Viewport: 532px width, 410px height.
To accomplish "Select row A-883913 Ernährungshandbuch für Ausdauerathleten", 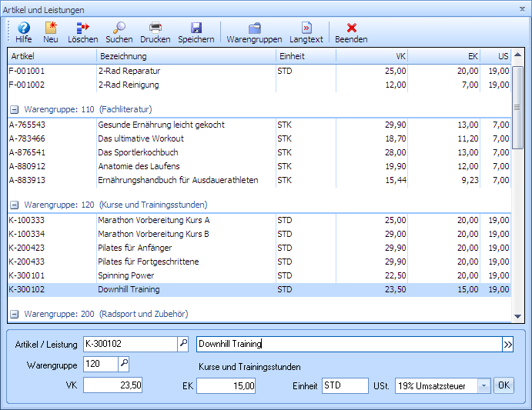I will point(259,181).
